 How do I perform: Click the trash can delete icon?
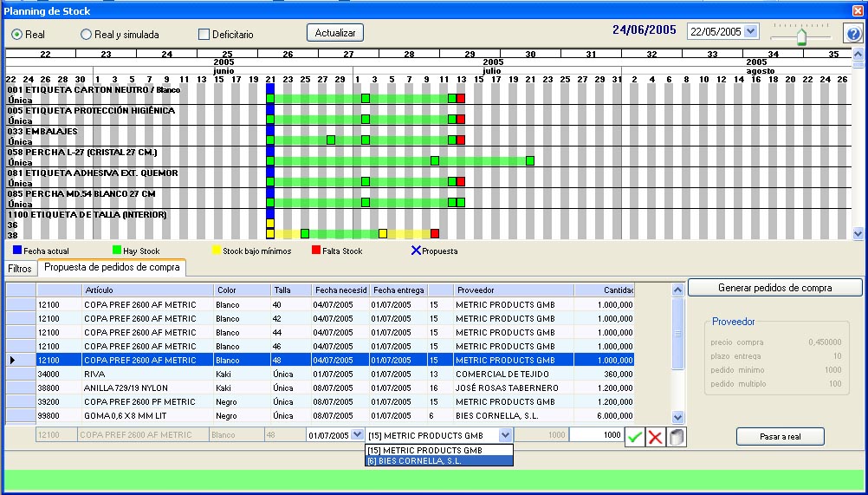point(677,436)
